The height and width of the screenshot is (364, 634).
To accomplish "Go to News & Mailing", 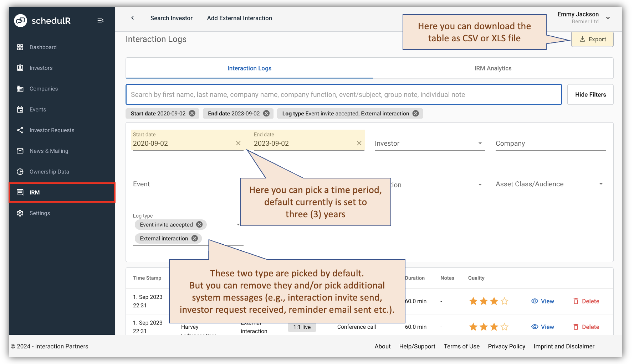I will click(x=49, y=151).
